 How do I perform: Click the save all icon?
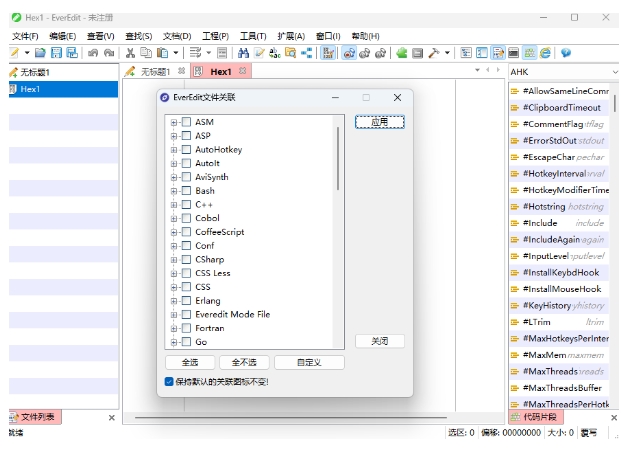pos(72,53)
